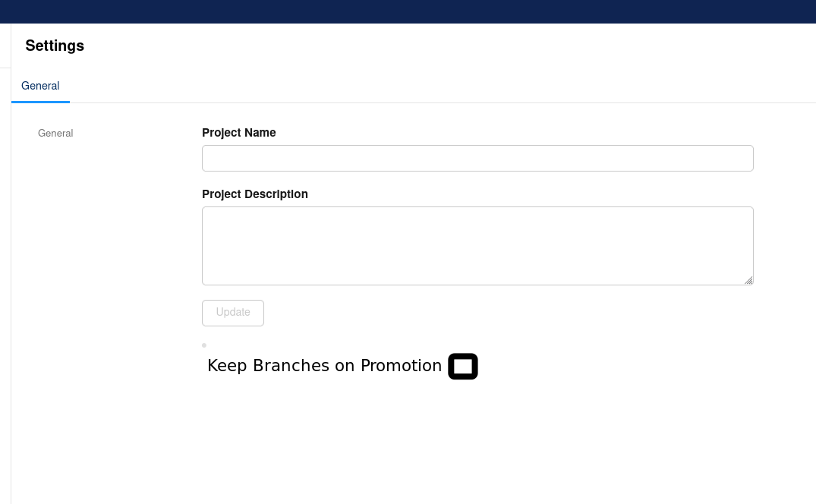Switch to the General tab
This screenshot has width=816, height=504.
tap(40, 86)
